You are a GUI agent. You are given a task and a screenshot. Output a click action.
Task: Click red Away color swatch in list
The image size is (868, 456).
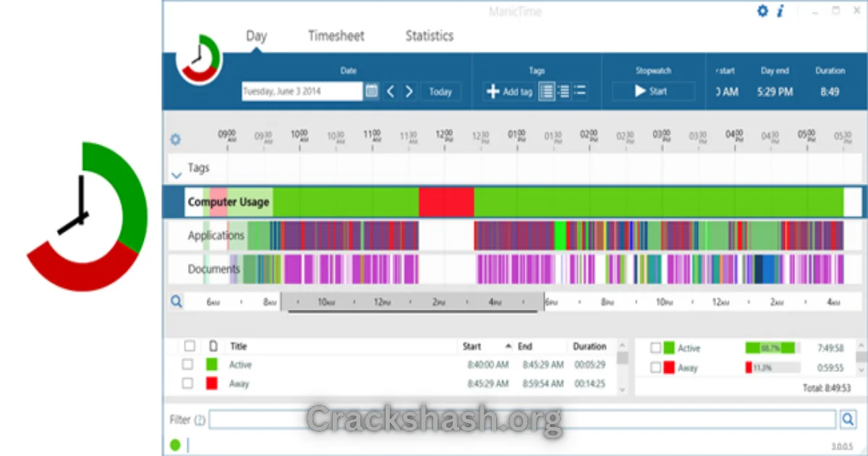(x=211, y=383)
